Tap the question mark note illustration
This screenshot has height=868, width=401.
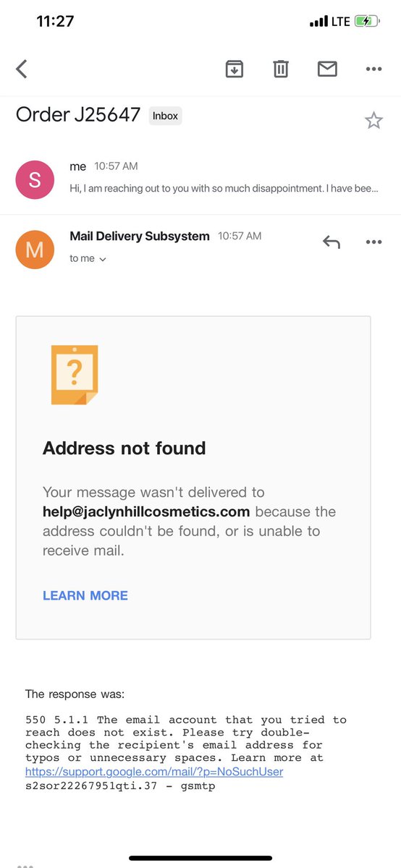point(75,375)
